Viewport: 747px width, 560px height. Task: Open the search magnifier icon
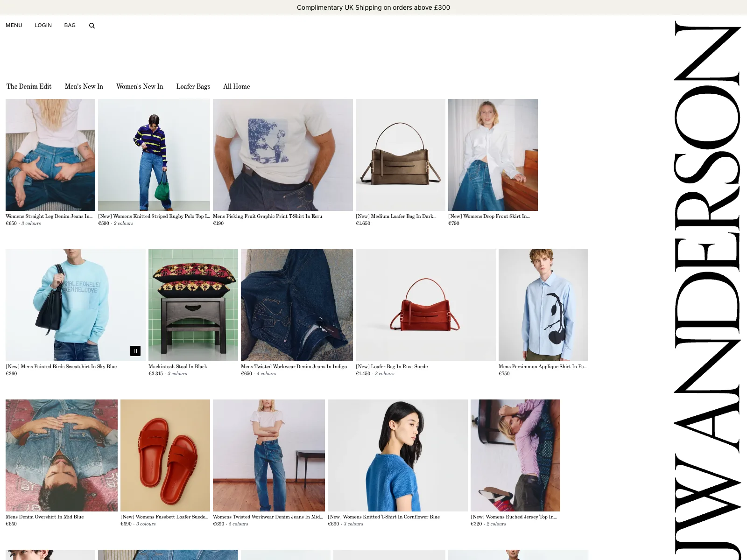pyautogui.click(x=92, y=26)
